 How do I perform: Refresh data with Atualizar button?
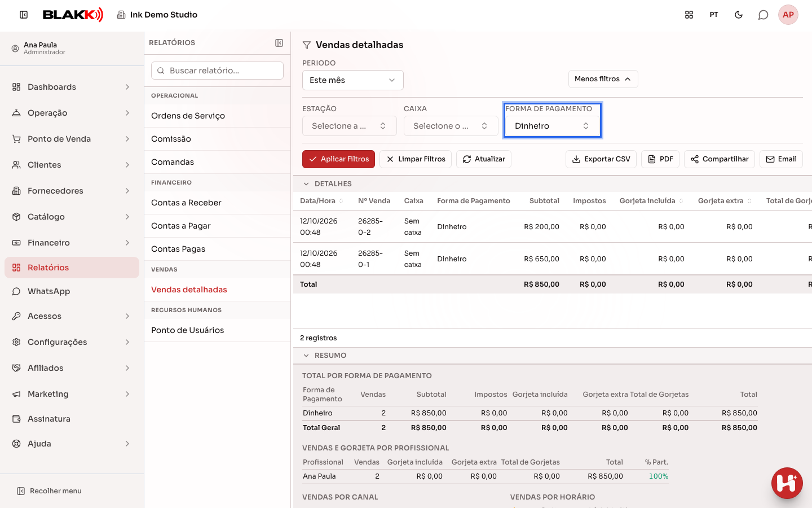484,159
